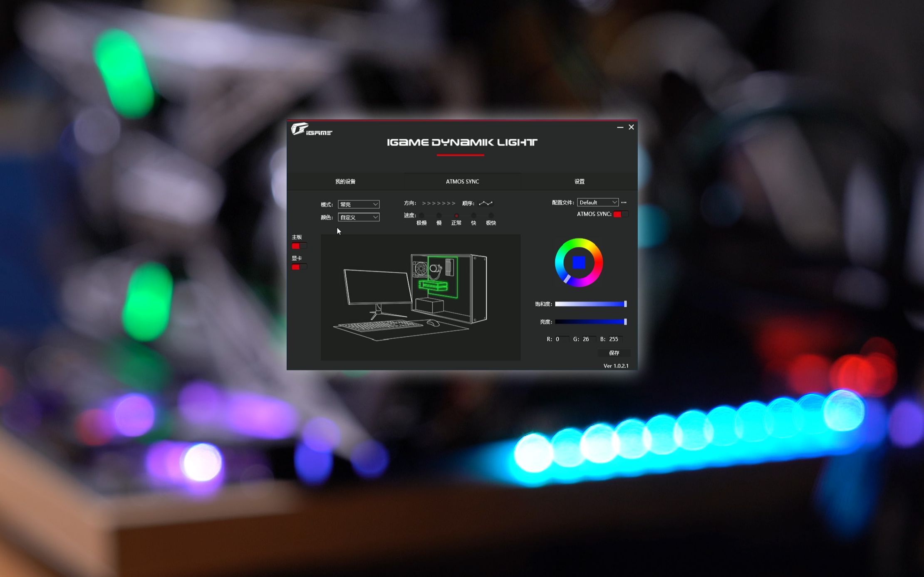The width and height of the screenshot is (924, 577).
Task: Open the 设置 settings tab
Action: [x=579, y=182]
